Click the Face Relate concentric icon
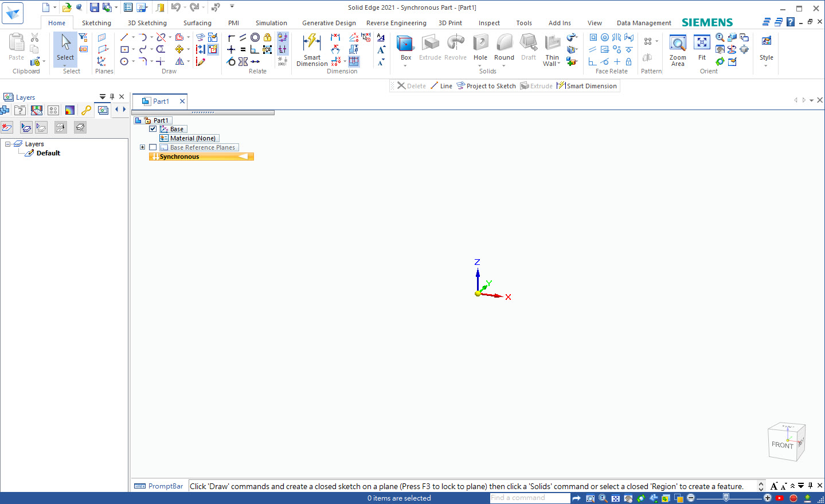This screenshot has height=504, width=825. click(x=605, y=37)
